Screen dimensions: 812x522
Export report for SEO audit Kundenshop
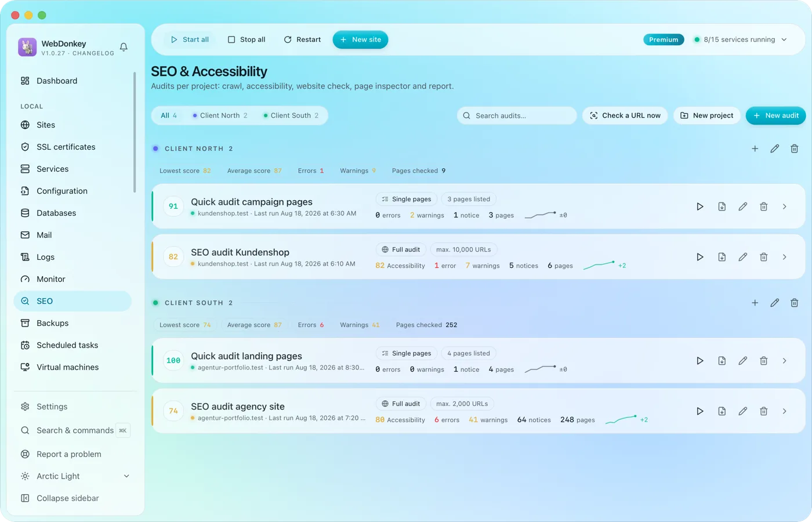722,257
